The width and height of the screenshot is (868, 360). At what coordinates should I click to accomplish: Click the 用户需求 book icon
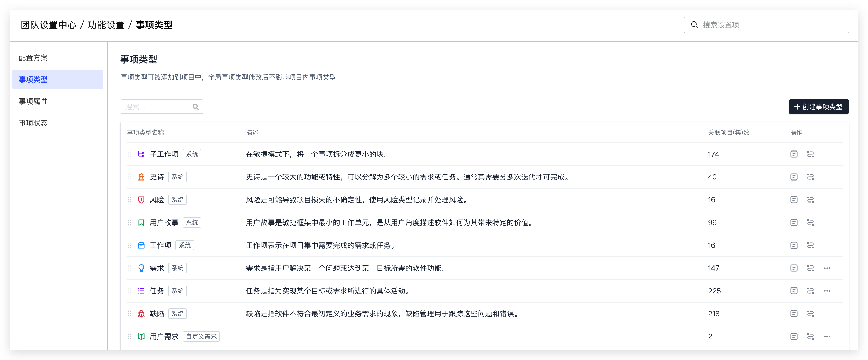tap(141, 336)
